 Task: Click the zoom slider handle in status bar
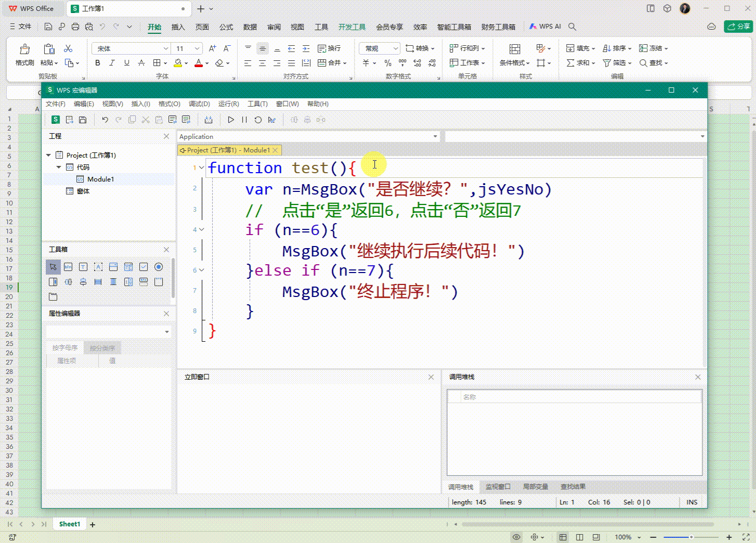pyautogui.click(x=691, y=537)
